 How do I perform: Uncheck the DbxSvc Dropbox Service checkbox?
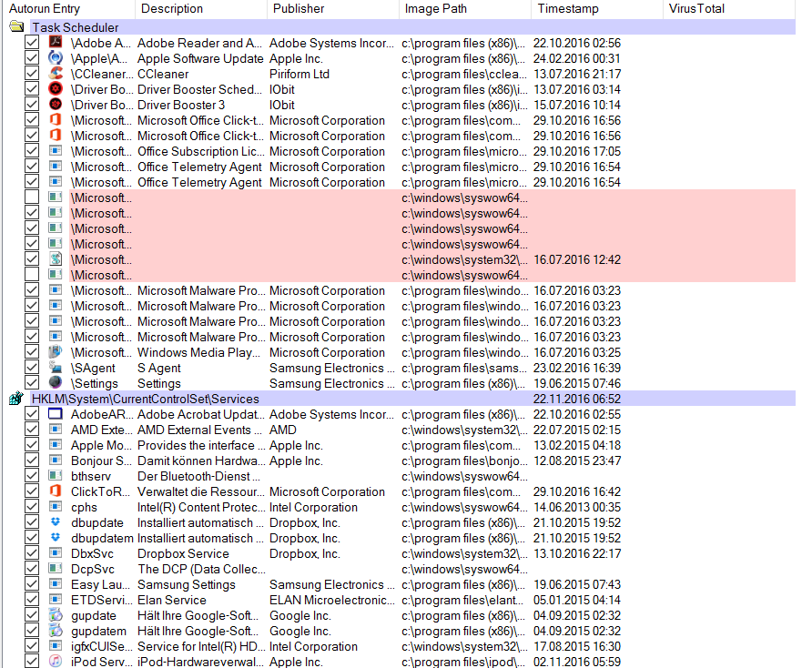(32, 553)
